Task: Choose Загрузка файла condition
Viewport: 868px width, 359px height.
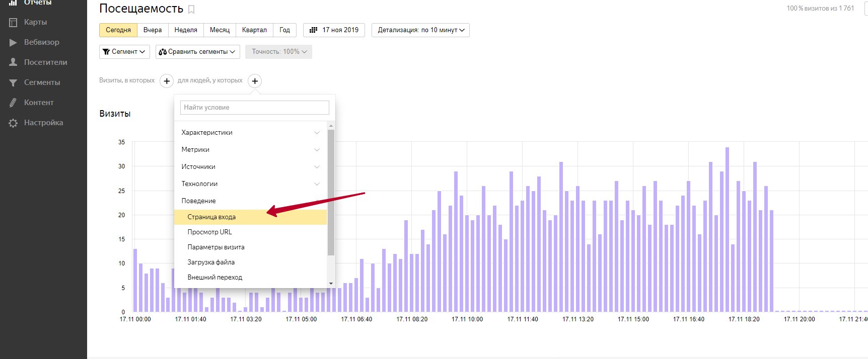Action: pyautogui.click(x=250, y=262)
